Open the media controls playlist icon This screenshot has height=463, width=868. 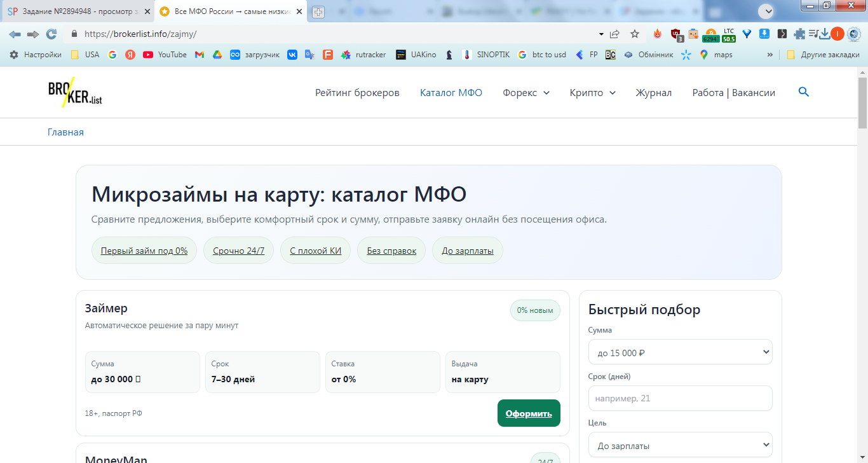pyautogui.click(x=813, y=34)
